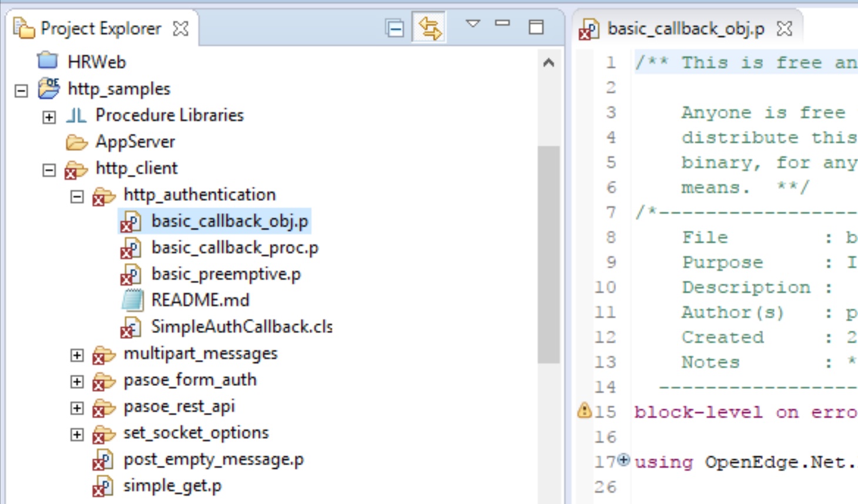Click the HRWeb closed project icon
Image resolution: width=858 pixels, height=504 pixels.
pyautogui.click(x=48, y=61)
